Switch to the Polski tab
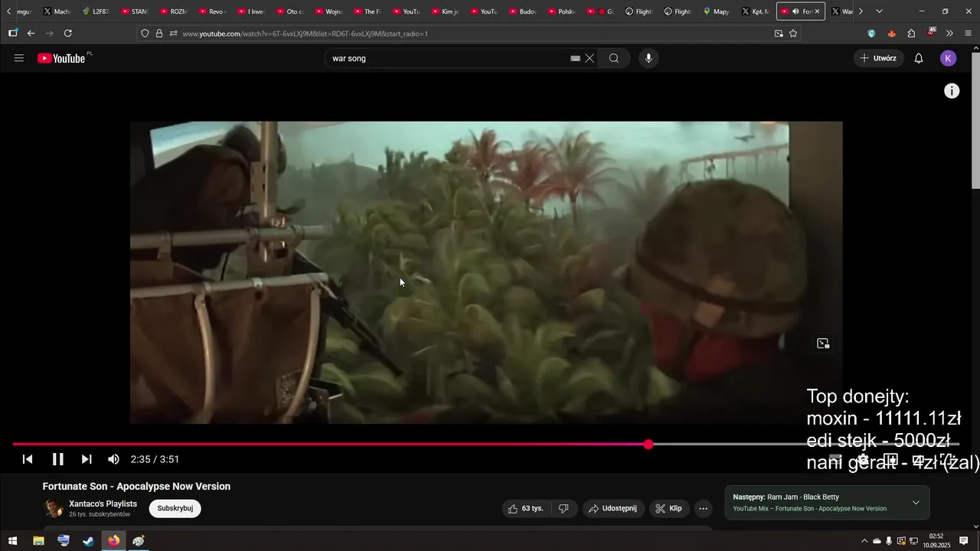980x551 pixels. click(561, 11)
